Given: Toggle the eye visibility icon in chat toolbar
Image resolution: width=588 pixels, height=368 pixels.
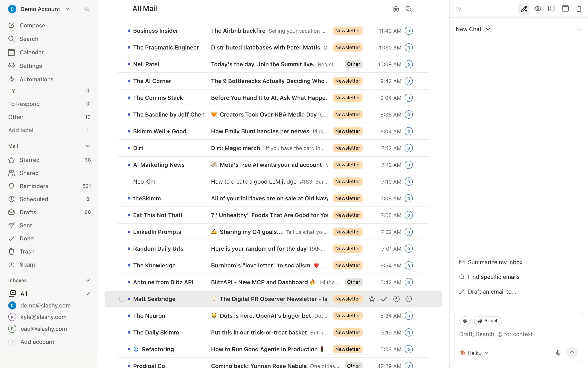Looking at the screenshot, I should pyautogui.click(x=538, y=9).
